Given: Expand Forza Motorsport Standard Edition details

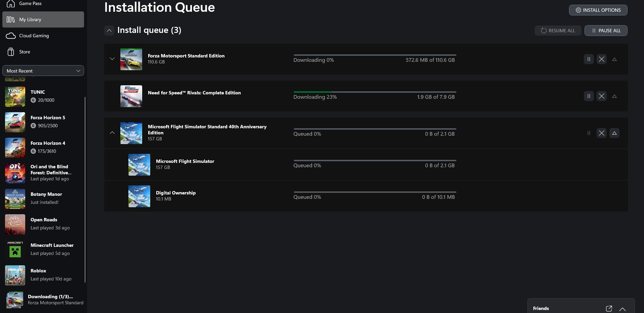Looking at the screenshot, I should pos(112,59).
